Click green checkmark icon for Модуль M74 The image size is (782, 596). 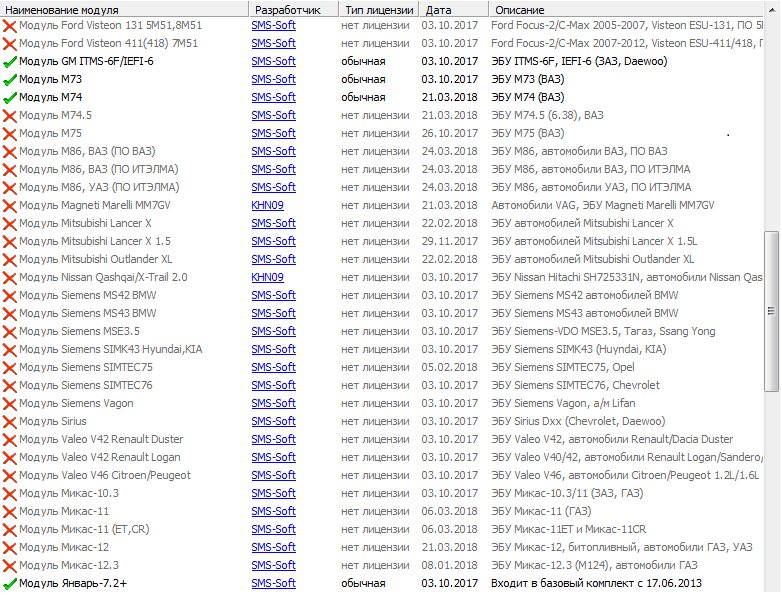tap(10, 98)
